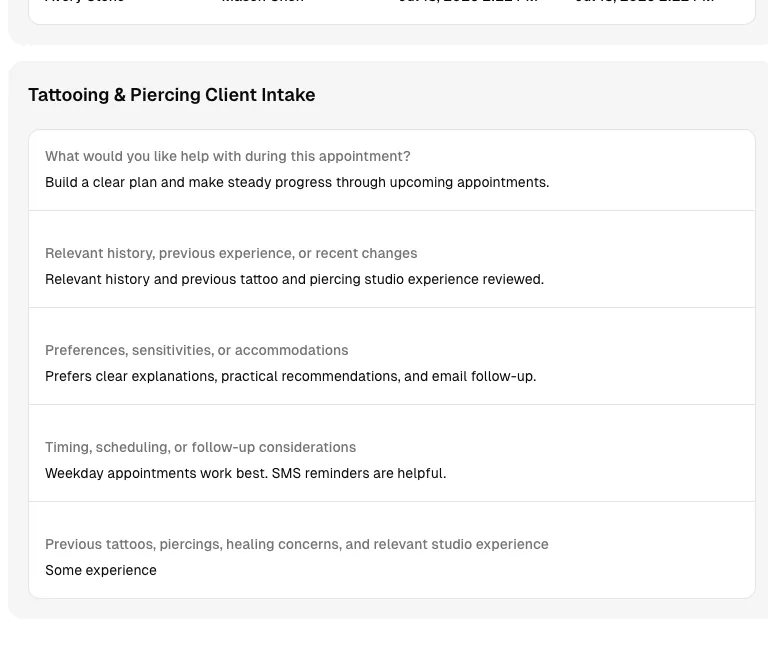Select the 'Preferences, sensitivities, or accommodations' label
The height and width of the screenshot is (654, 768).
coord(196,350)
